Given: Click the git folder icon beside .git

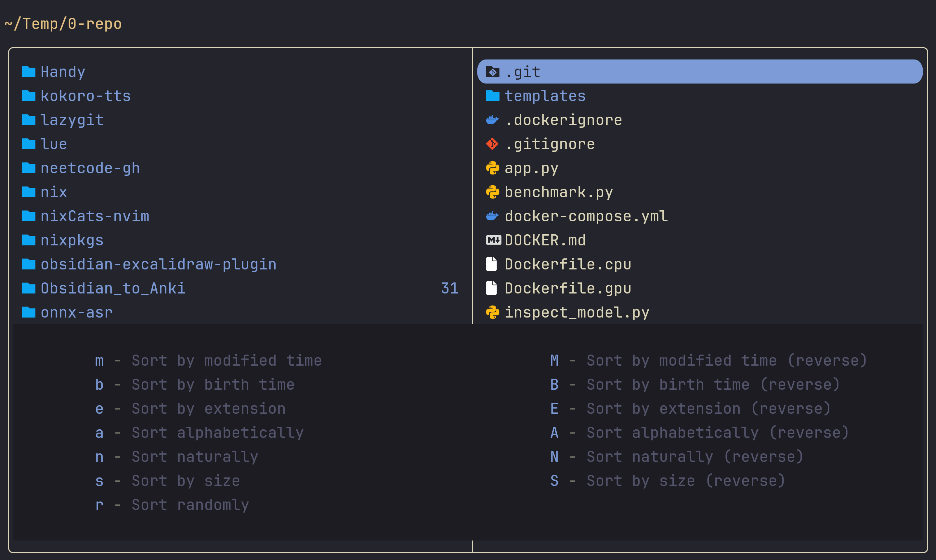Looking at the screenshot, I should [x=493, y=72].
